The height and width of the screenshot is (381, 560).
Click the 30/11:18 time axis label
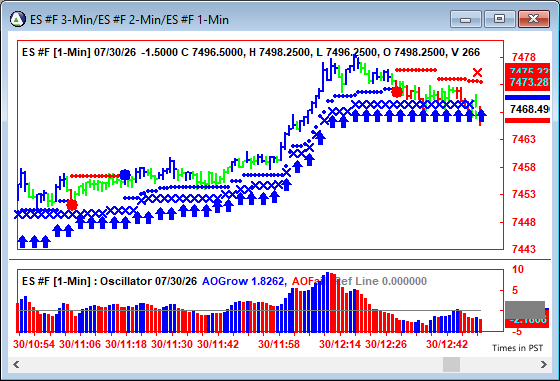coord(126,344)
